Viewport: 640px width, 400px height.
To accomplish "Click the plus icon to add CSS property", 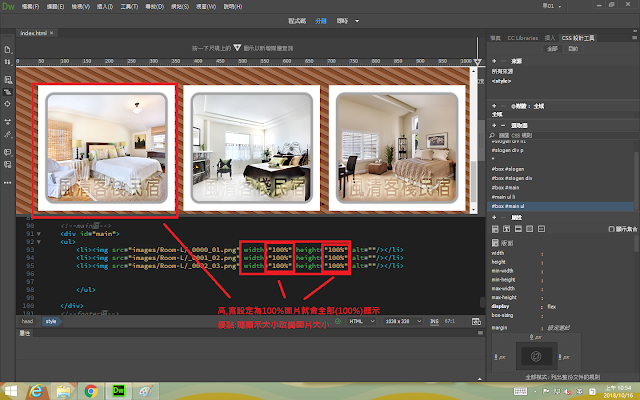I will (494, 218).
